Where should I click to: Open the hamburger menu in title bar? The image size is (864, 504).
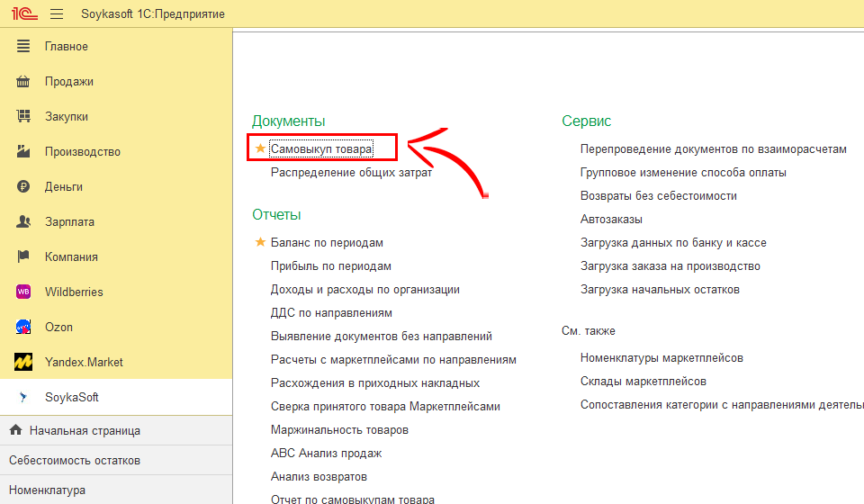pos(57,14)
